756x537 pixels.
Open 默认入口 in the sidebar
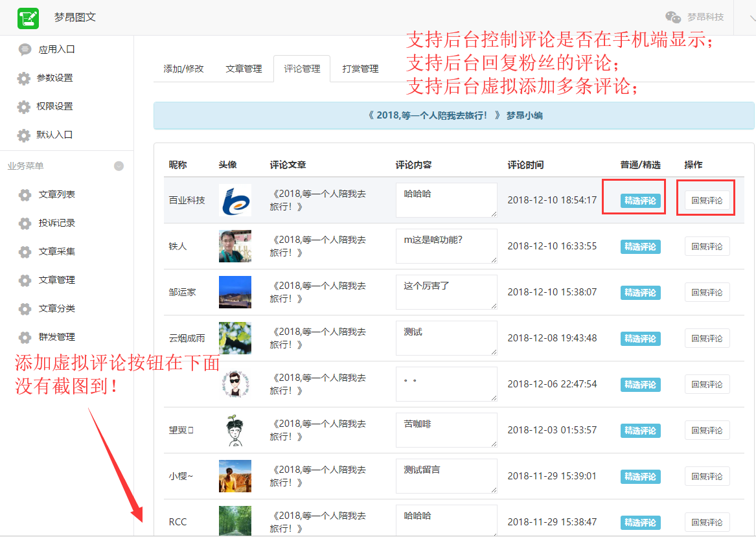click(54, 135)
